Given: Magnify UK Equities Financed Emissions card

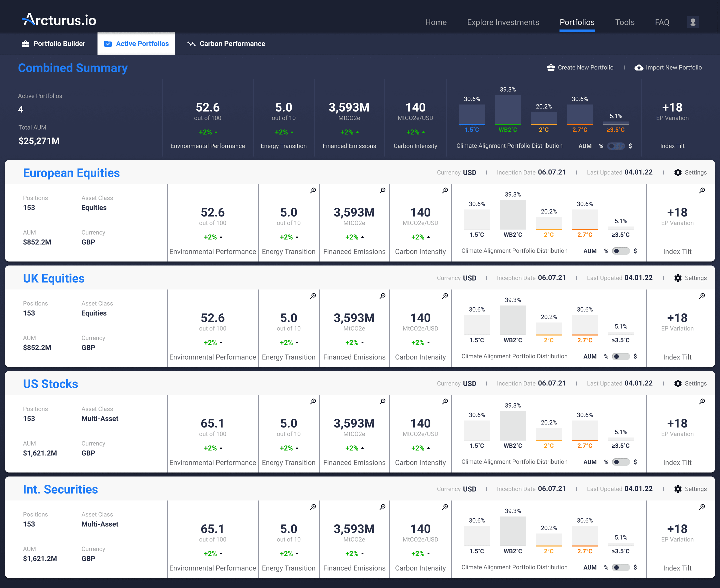Looking at the screenshot, I should 382,296.
